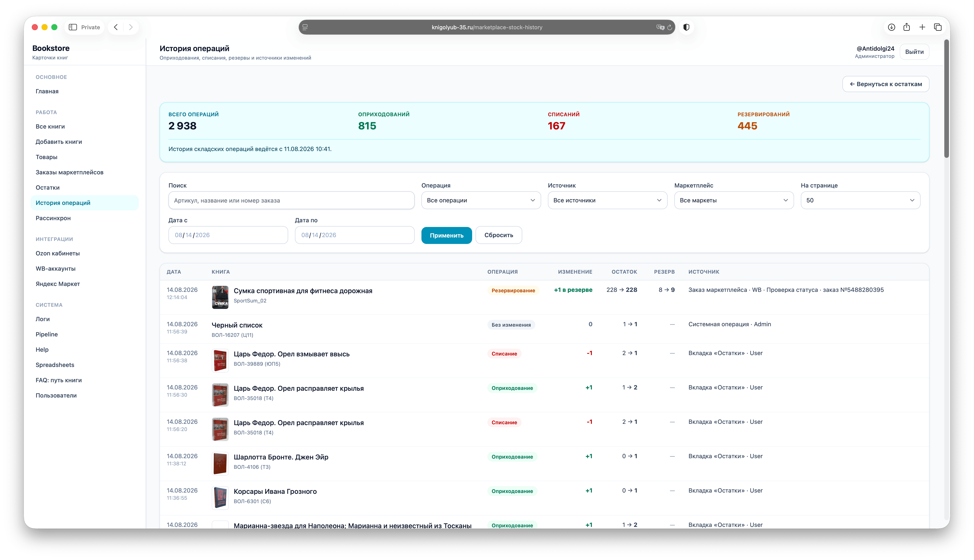Click the «@Antidolgi24» username
The width and height of the screenshot is (974, 560).
point(875,48)
